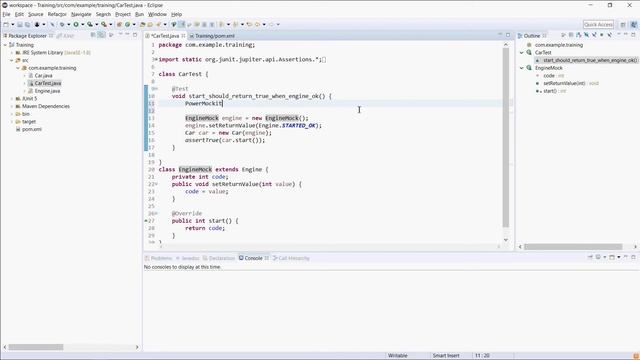Click the Open Console icon
640x360 pixels.
[x=612, y=257]
